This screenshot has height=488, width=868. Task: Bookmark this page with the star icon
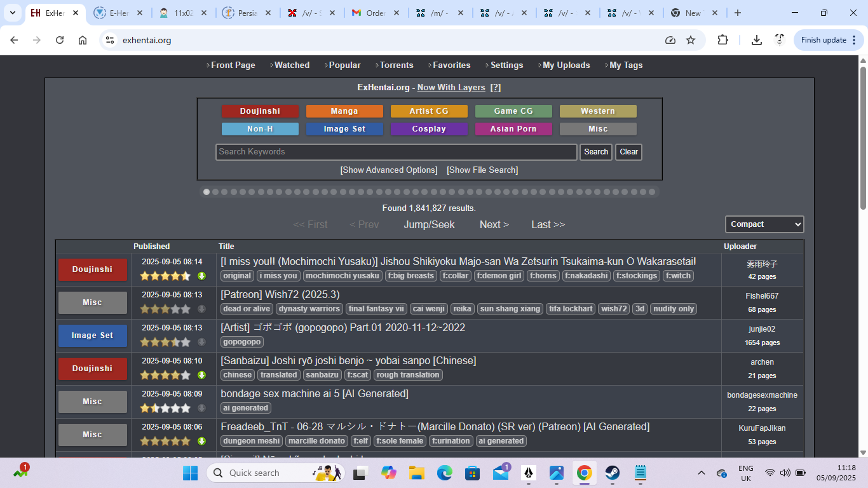point(691,40)
